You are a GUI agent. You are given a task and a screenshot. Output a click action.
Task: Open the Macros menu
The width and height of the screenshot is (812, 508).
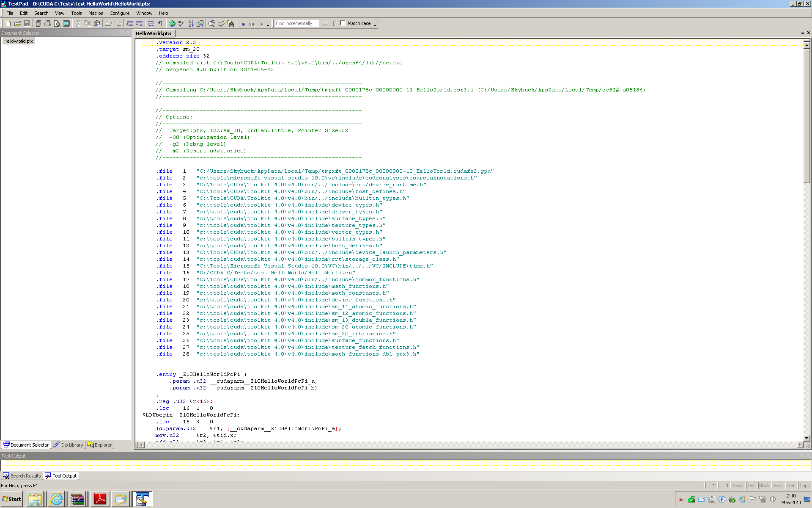pos(96,13)
